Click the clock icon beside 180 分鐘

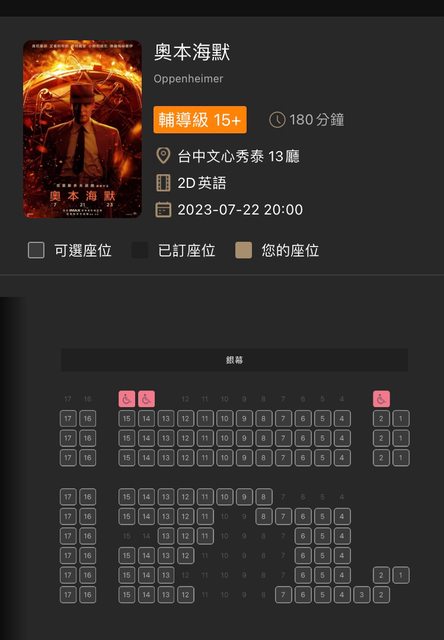[277, 120]
